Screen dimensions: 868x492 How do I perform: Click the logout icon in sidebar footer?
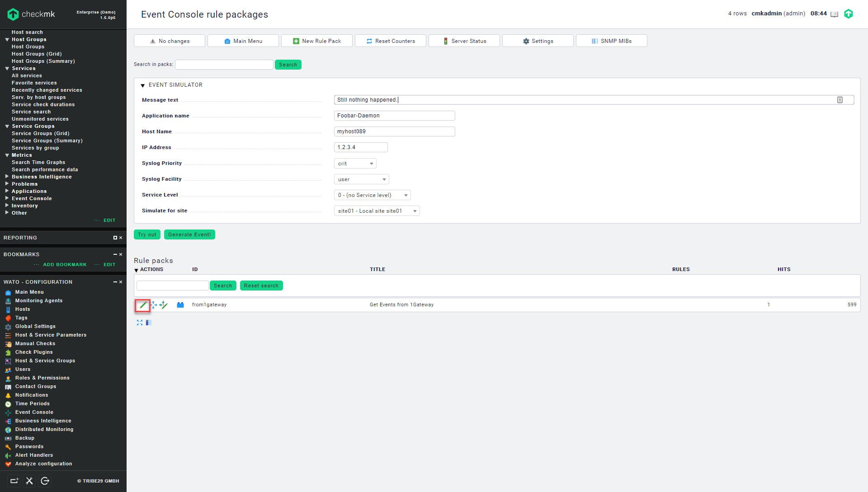[45, 481]
